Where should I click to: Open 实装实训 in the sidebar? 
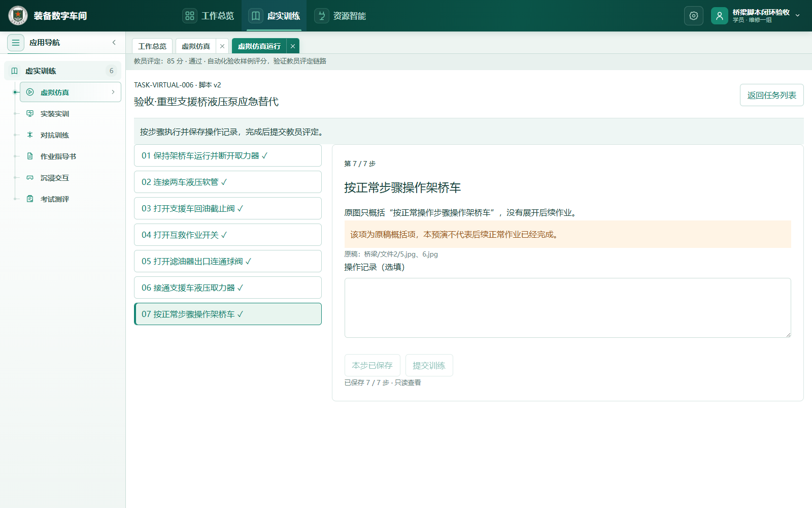pos(70,113)
